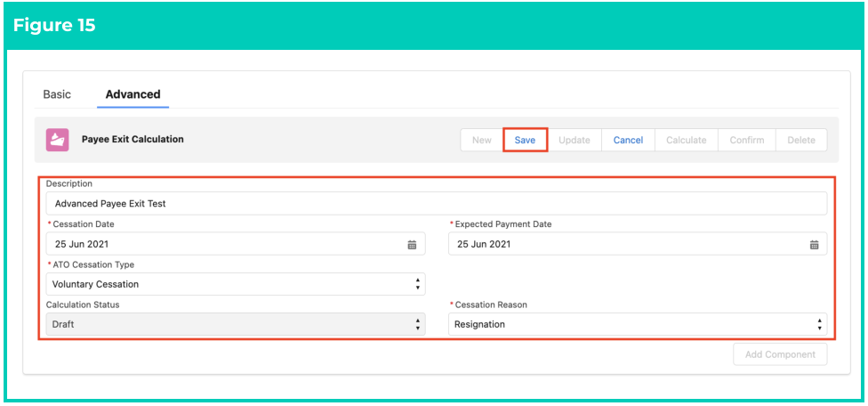Click the Calculation Status label
The height and width of the screenshot is (406, 868).
click(x=83, y=304)
